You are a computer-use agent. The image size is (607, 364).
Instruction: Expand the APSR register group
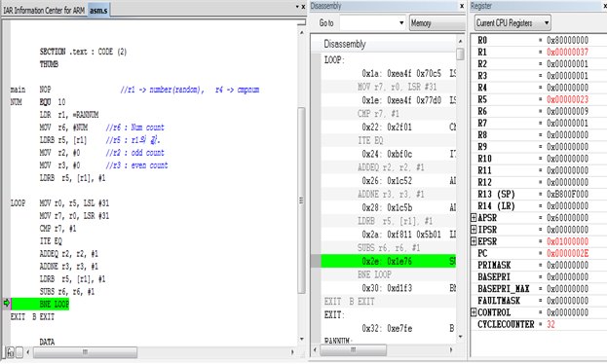474,218
